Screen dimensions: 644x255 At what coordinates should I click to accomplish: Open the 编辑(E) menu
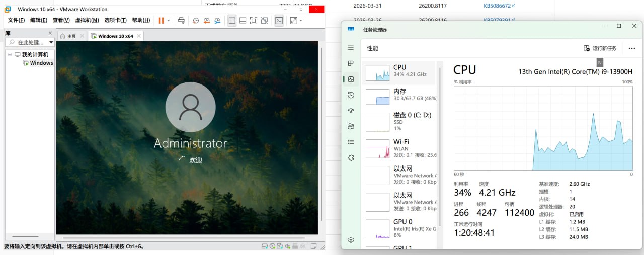click(x=39, y=20)
